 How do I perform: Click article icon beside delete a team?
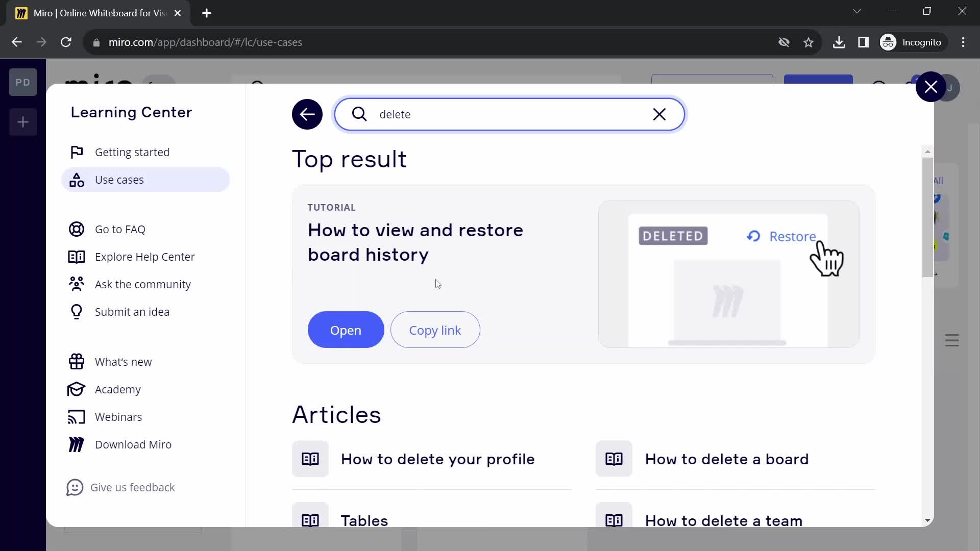[x=614, y=515]
